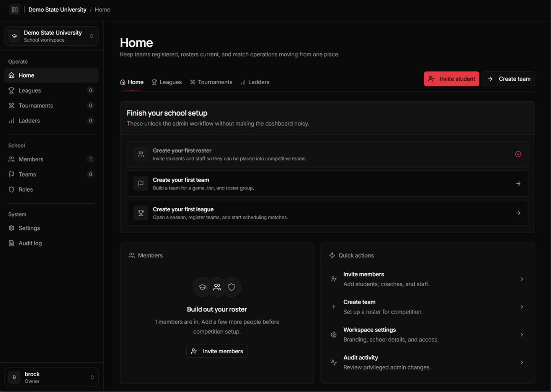Click the chevron on Audit activity
Image resolution: width=551 pixels, height=392 pixels.
522,363
